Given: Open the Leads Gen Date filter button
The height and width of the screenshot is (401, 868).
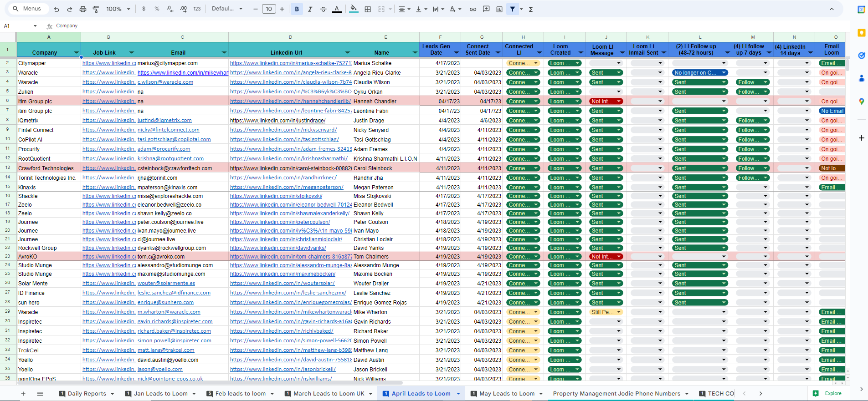Looking at the screenshot, I should [457, 53].
